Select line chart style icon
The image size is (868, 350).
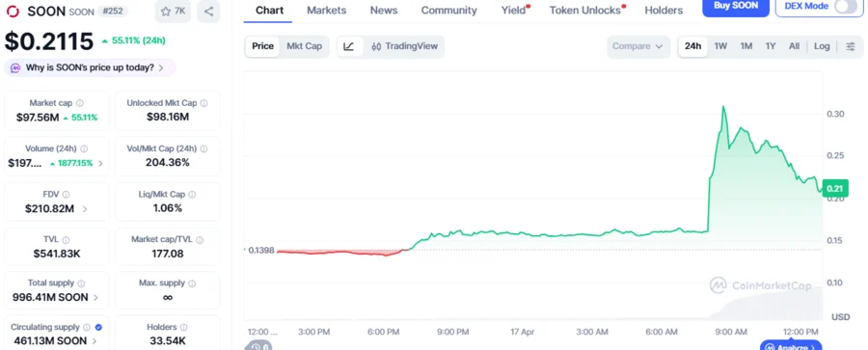(x=349, y=46)
